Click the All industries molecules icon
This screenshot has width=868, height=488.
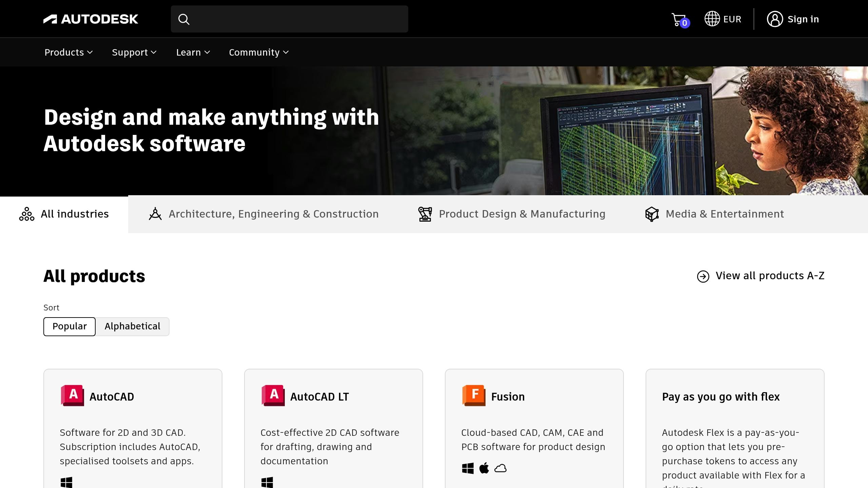27,214
